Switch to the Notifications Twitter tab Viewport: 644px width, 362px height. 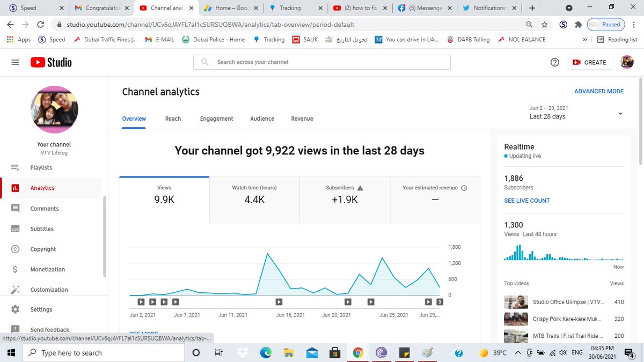coord(489,8)
